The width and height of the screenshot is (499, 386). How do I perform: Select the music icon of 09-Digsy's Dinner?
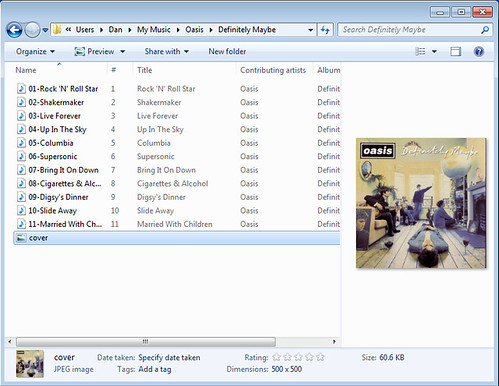tap(21, 197)
